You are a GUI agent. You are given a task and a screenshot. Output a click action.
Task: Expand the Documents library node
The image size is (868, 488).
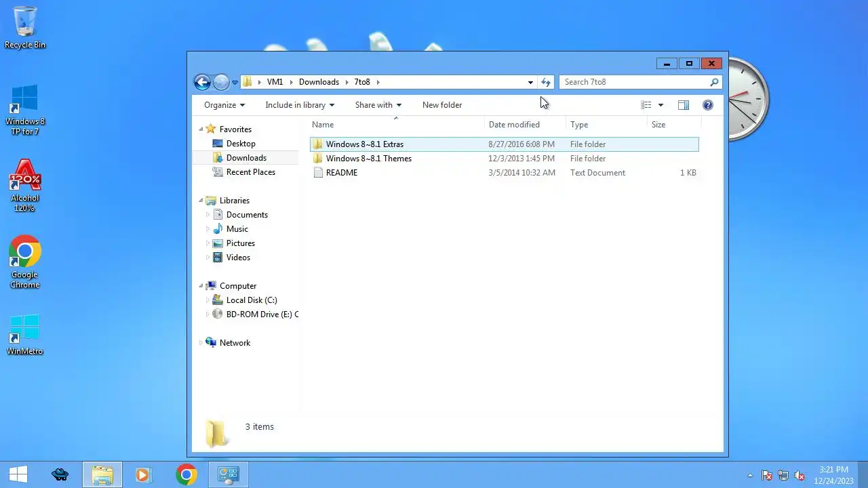pyautogui.click(x=208, y=215)
